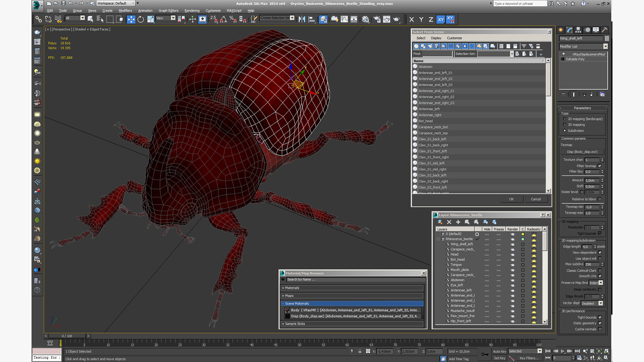
Task: Activate the Bind to Space Warp tool
Action: [x=58, y=19]
